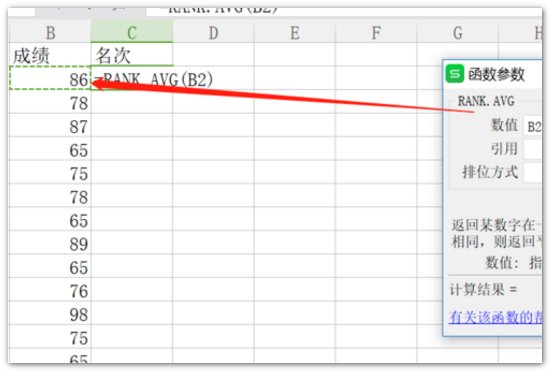
Task: Click the 排位方式 input field
Action: pos(533,172)
